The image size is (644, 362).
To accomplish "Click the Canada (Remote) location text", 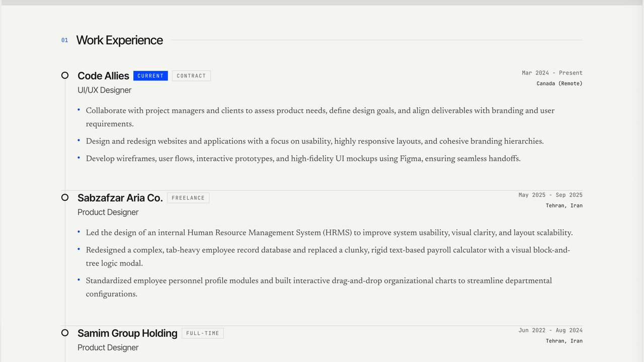I will click(x=559, y=83).
